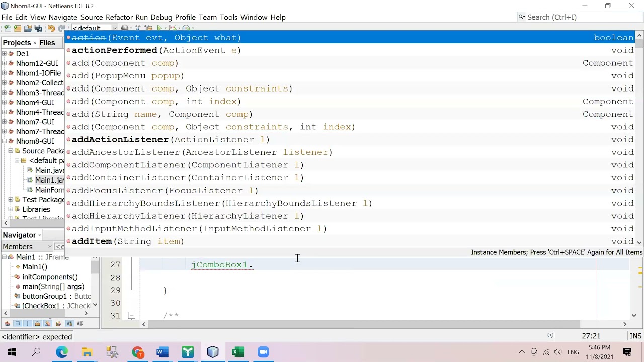The image size is (644, 362).
Task: Select the Nhom2-Collection project
Action: (x=40, y=83)
